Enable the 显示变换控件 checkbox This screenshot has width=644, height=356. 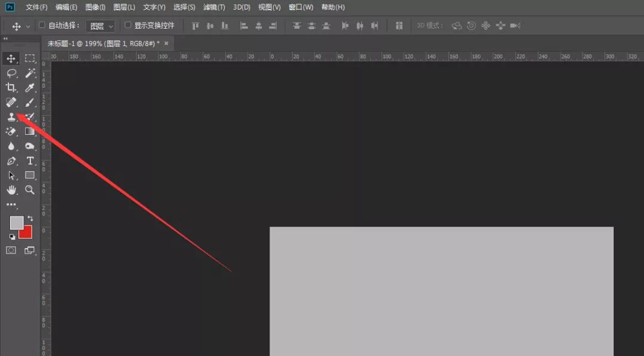pyautogui.click(x=128, y=25)
